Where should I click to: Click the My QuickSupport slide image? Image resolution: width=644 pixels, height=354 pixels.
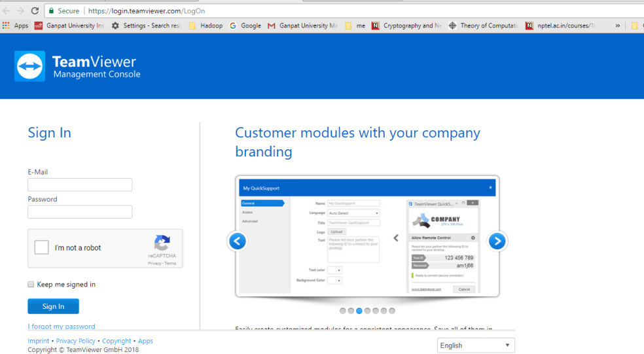(x=367, y=237)
